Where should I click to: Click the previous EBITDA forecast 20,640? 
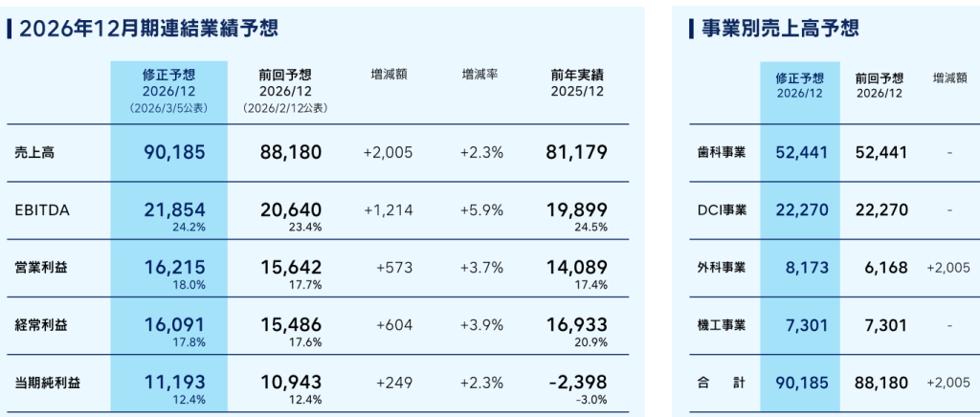pyautogui.click(x=290, y=209)
